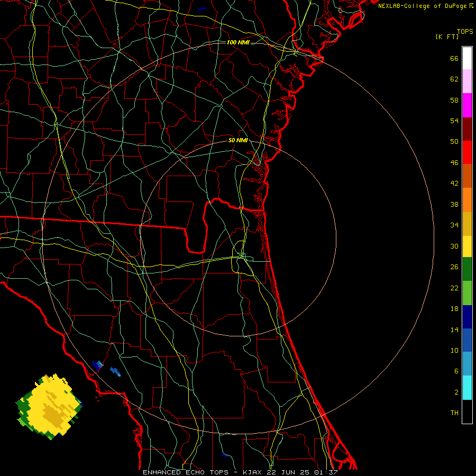Click the TOPS legend title

(465, 31)
